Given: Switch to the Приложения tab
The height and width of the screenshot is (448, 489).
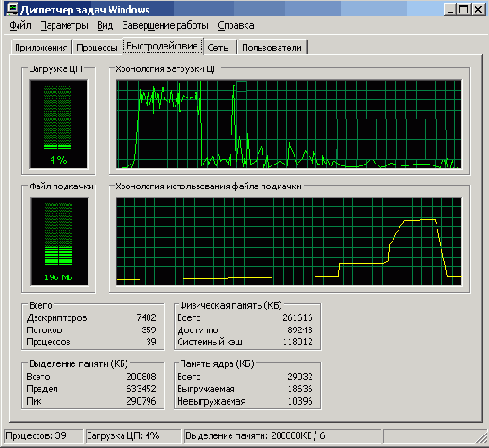Looking at the screenshot, I should (x=41, y=47).
